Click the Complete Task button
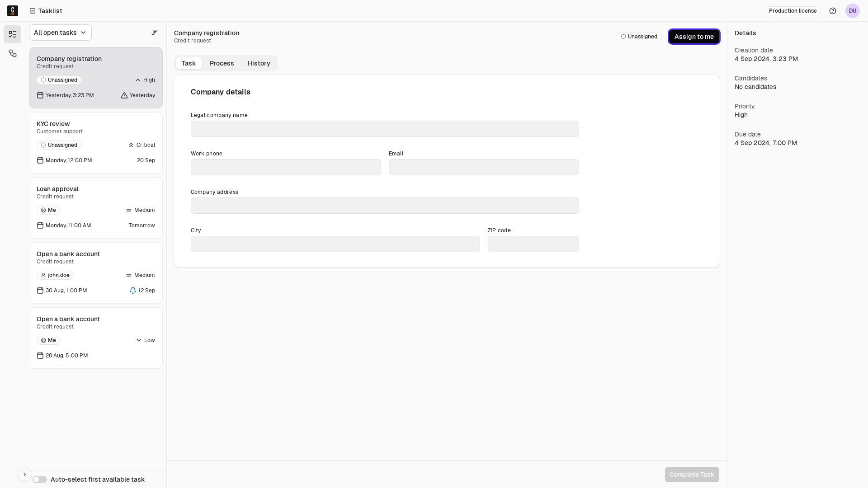The image size is (868, 488). point(692,474)
